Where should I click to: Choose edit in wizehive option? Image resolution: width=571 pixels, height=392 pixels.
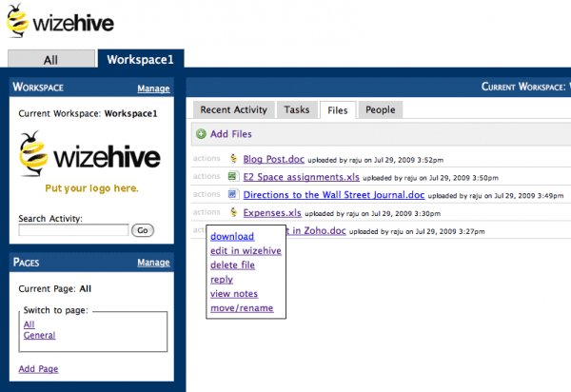coord(246,250)
